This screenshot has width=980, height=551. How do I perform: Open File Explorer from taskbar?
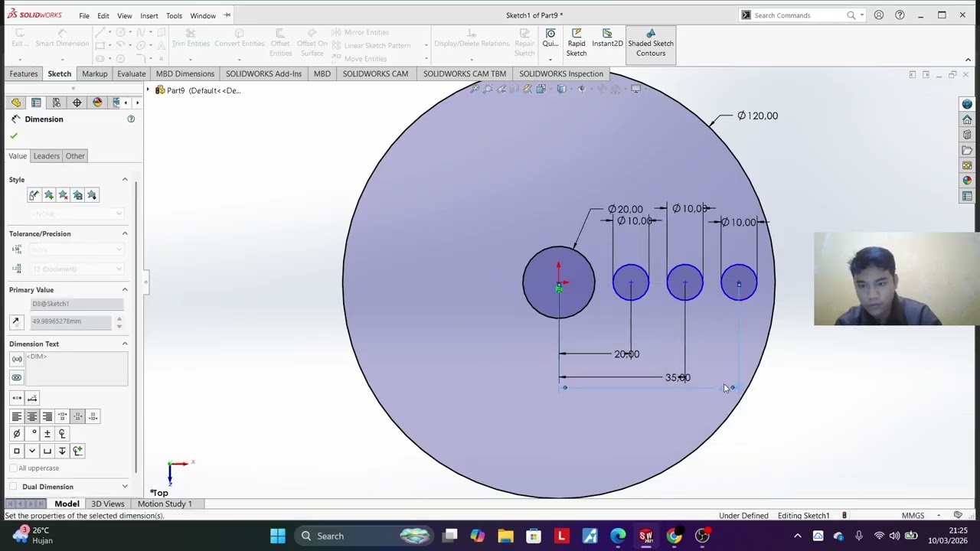505,536
